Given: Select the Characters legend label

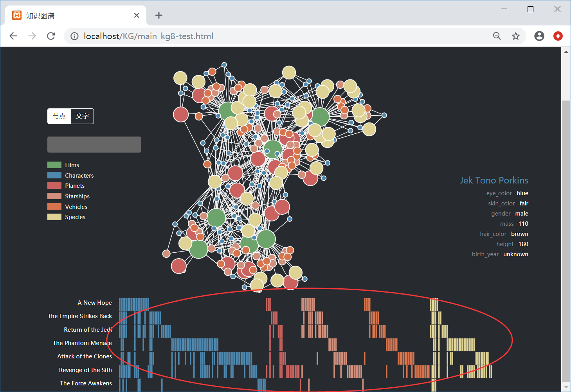Looking at the screenshot, I should point(79,176).
